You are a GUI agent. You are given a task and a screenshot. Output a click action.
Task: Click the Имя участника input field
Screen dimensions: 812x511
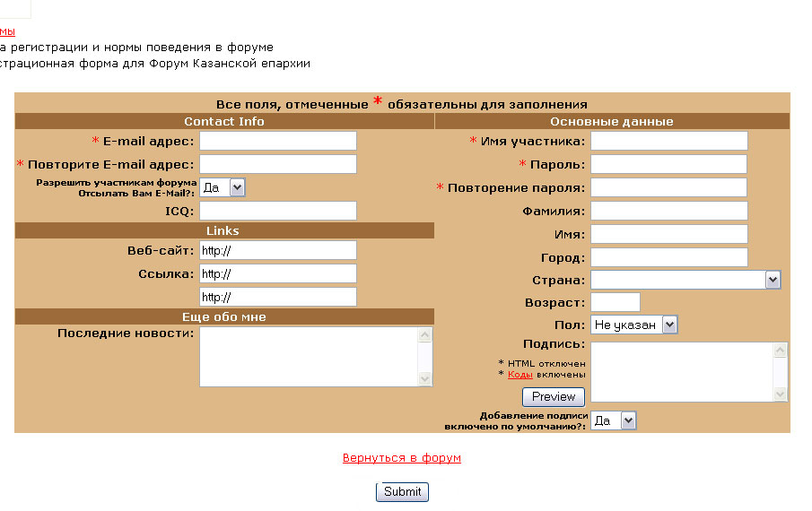coord(669,141)
